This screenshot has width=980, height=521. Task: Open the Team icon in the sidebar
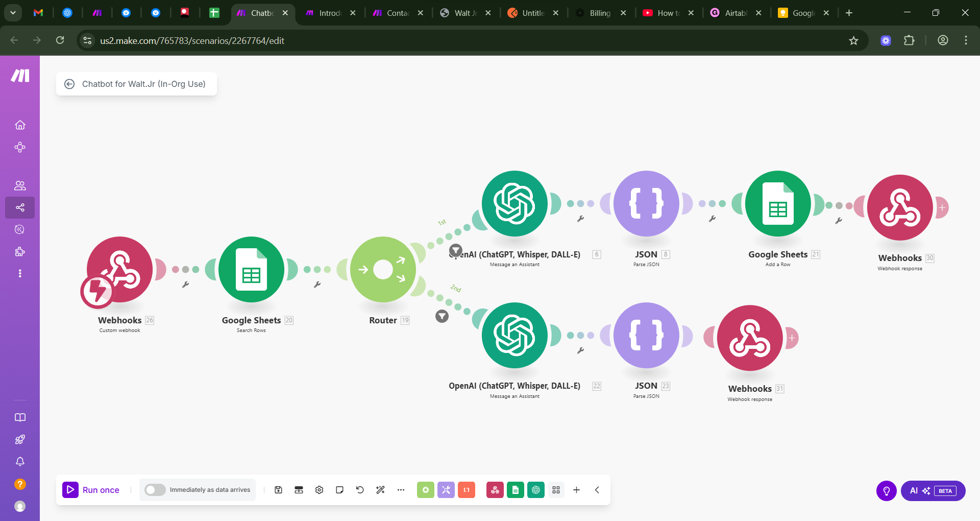point(20,185)
